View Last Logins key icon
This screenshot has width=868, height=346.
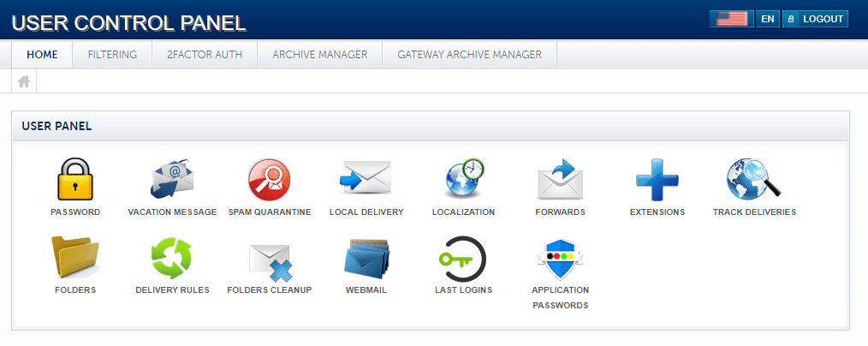coord(463,258)
